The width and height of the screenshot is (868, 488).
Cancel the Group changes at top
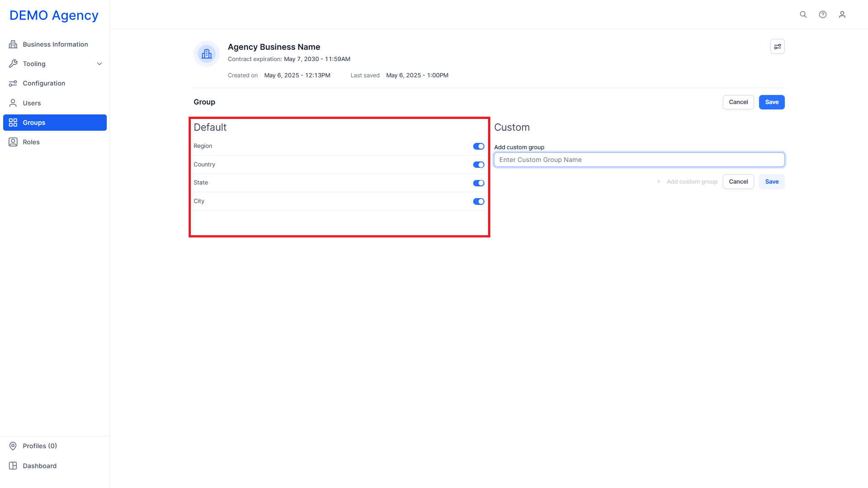click(738, 102)
